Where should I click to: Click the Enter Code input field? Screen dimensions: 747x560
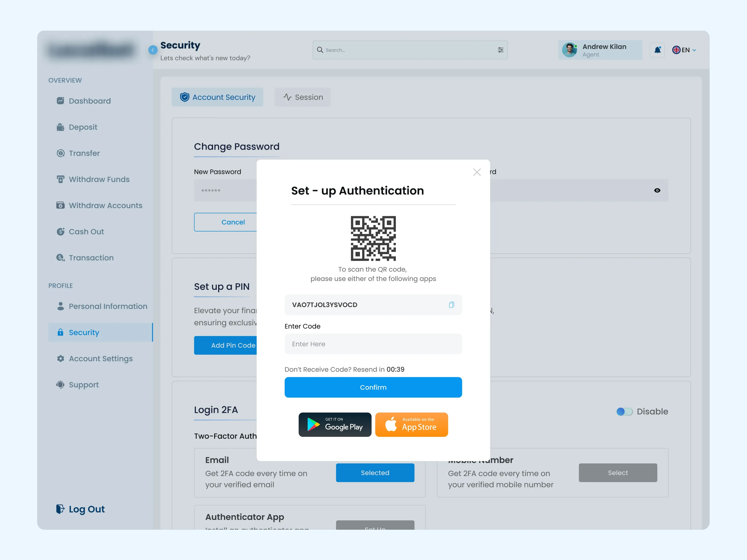(x=373, y=344)
